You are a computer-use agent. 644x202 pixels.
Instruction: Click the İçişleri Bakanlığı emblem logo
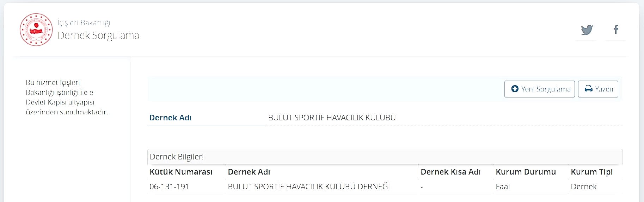pos(36,30)
